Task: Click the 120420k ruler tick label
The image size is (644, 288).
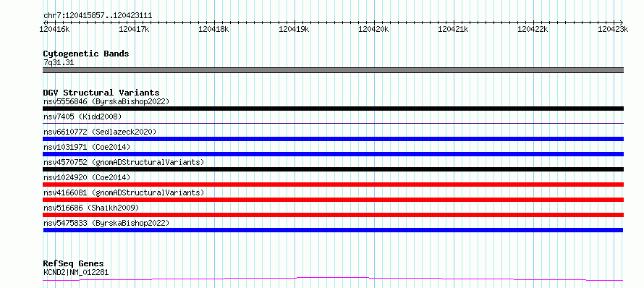Action: [374, 29]
